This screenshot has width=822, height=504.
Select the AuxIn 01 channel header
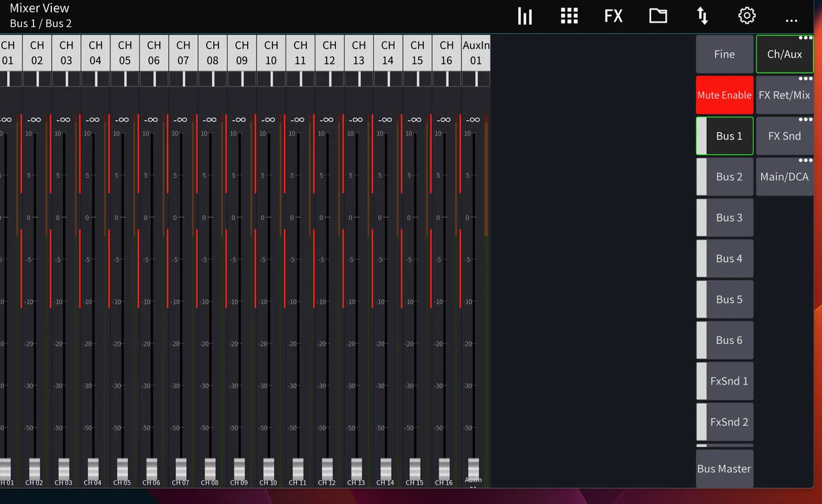click(476, 53)
